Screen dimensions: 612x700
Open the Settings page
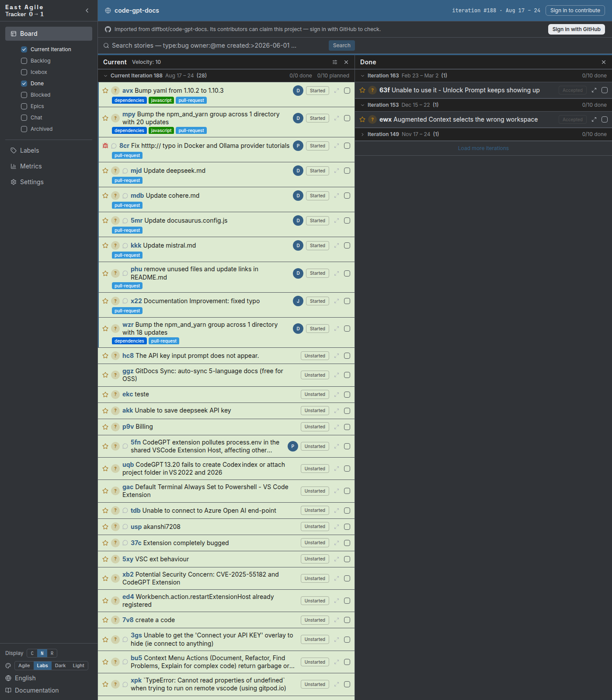[31, 182]
